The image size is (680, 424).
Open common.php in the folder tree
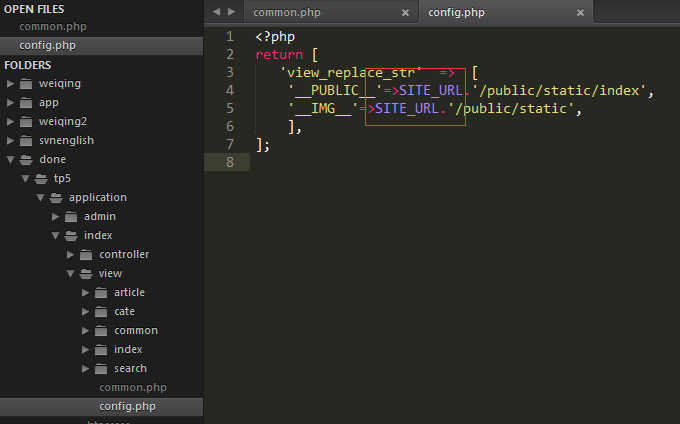click(133, 388)
